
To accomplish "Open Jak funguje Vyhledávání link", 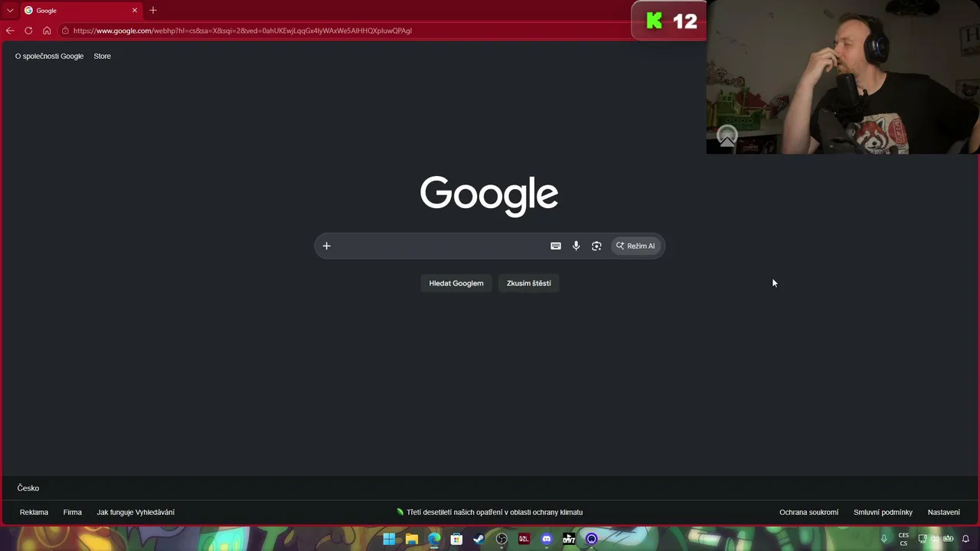I will (136, 512).
